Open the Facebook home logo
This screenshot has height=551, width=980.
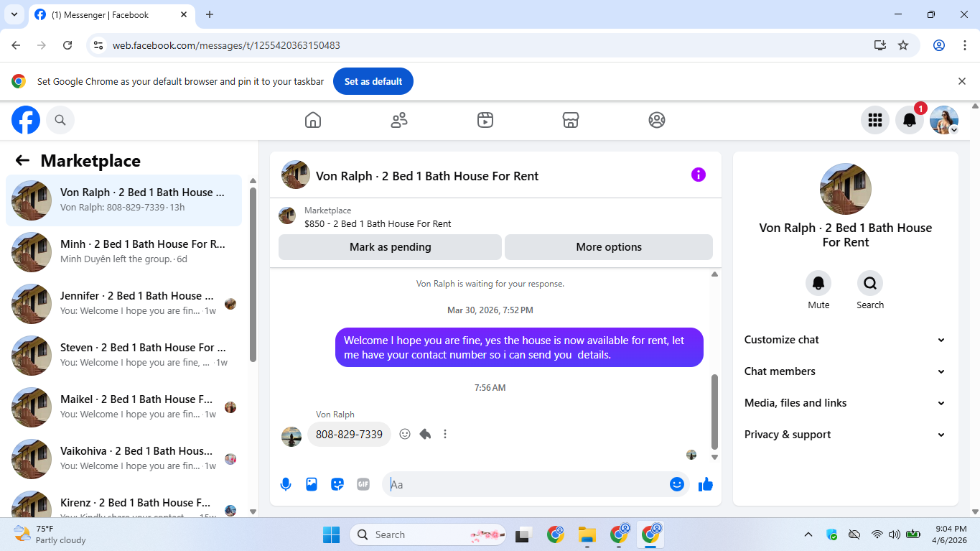(26, 120)
